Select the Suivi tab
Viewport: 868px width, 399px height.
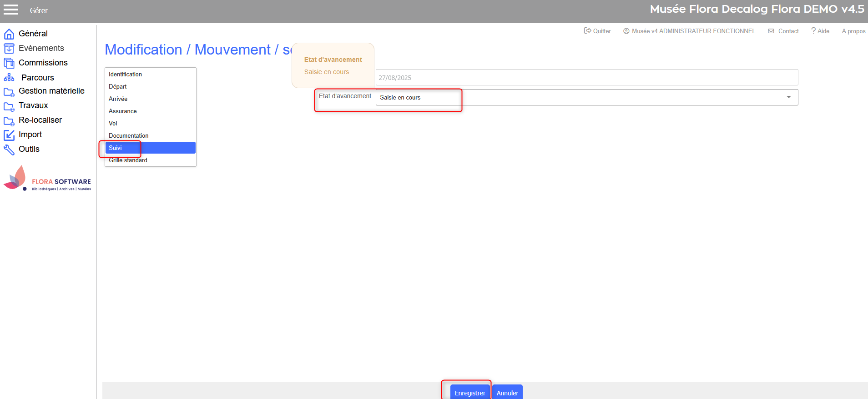coord(151,148)
